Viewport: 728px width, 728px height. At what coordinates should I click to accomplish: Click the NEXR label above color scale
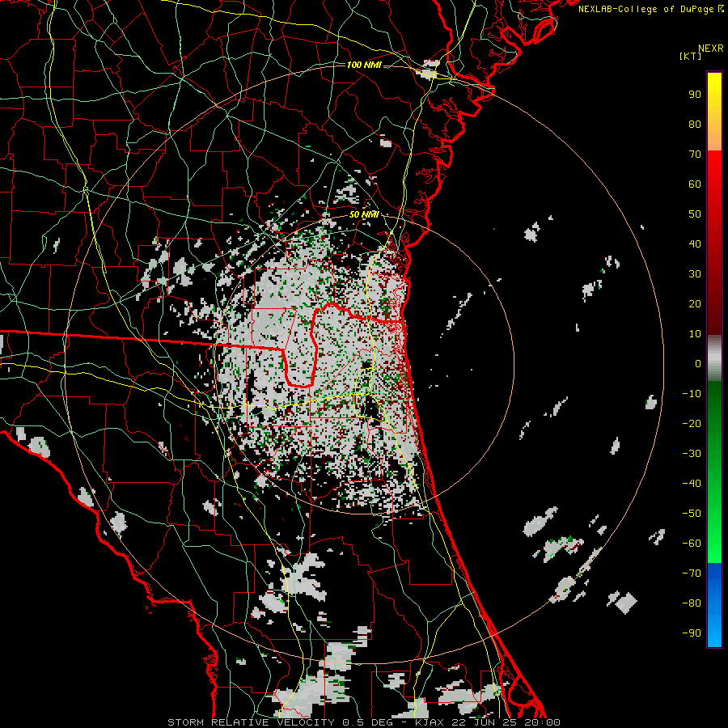coord(711,49)
